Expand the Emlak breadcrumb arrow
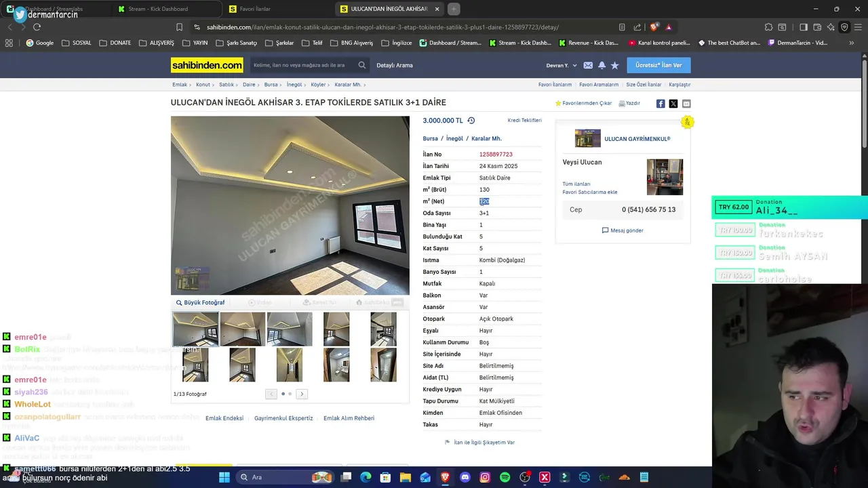 point(192,85)
